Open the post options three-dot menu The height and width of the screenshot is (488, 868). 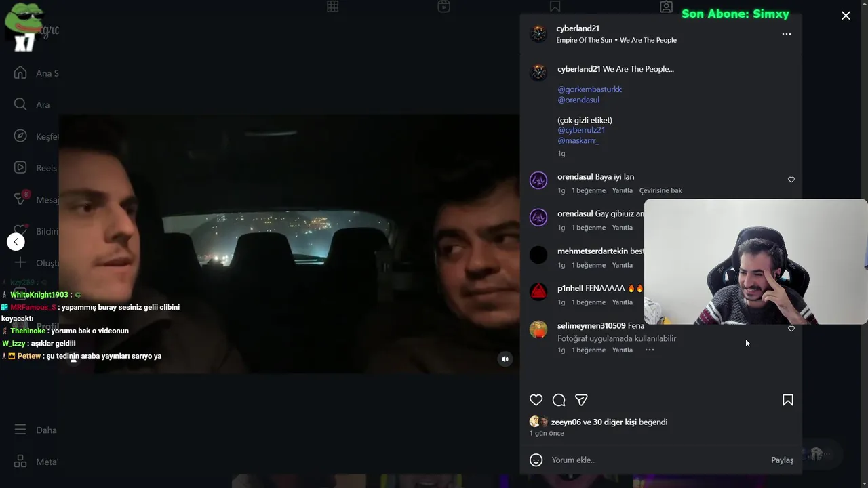[787, 34]
